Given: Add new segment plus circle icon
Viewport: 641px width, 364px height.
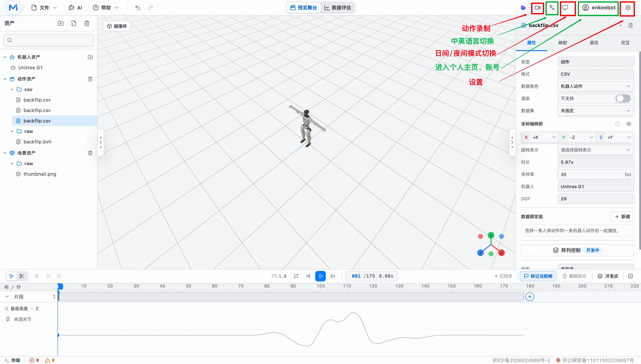Looking at the screenshot, I should point(530,297).
